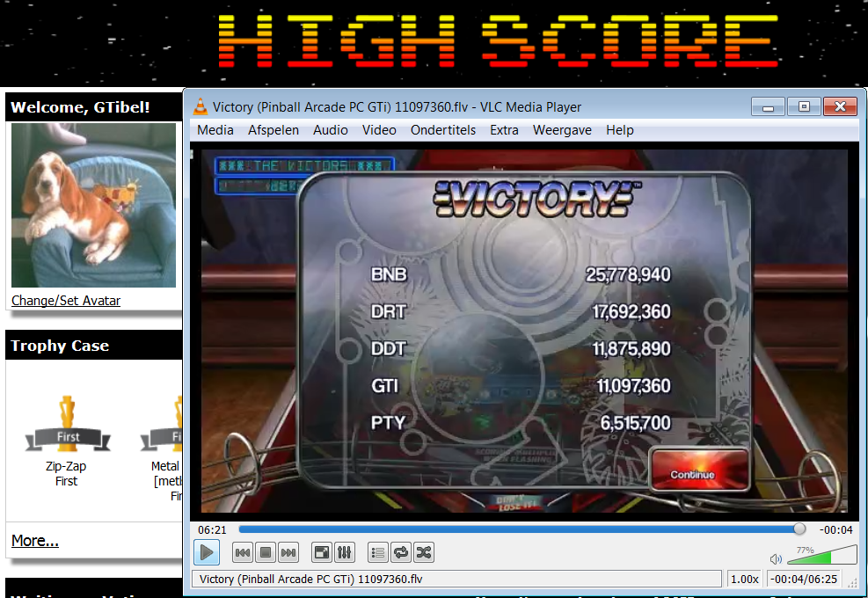Stop playback in VLC
Viewport: 868px width, 598px height.
tap(266, 552)
